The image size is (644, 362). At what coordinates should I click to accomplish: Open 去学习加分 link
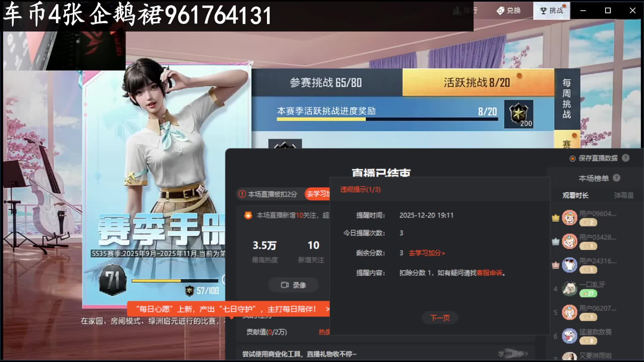pos(427,253)
